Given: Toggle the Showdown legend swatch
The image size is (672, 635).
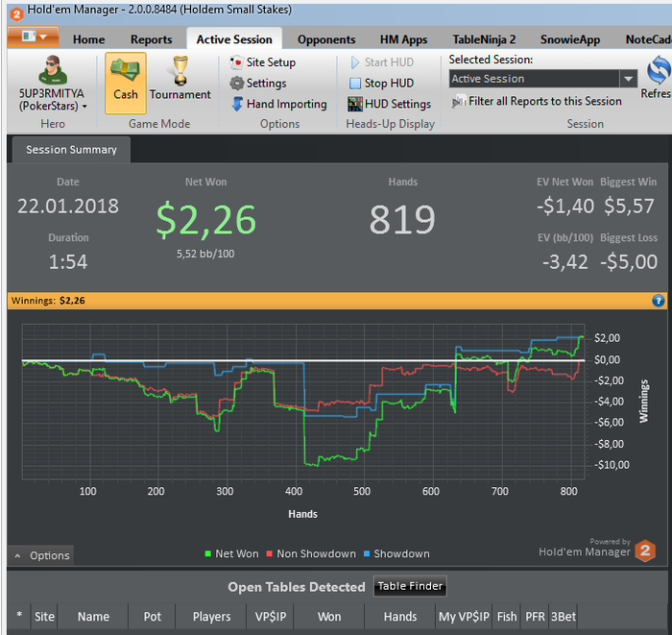Looking at the screenshot, I should pyautogui.click(x=367, y=553).
